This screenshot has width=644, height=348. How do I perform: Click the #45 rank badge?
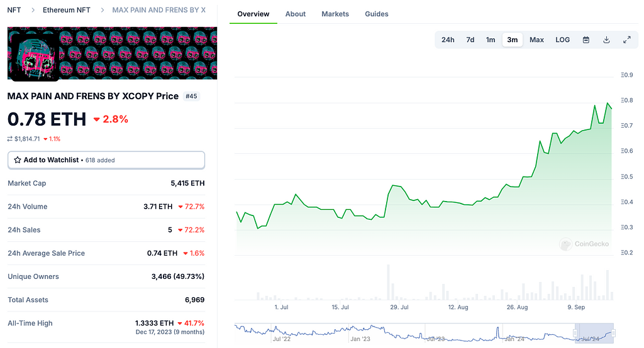(x=191, y=96)
